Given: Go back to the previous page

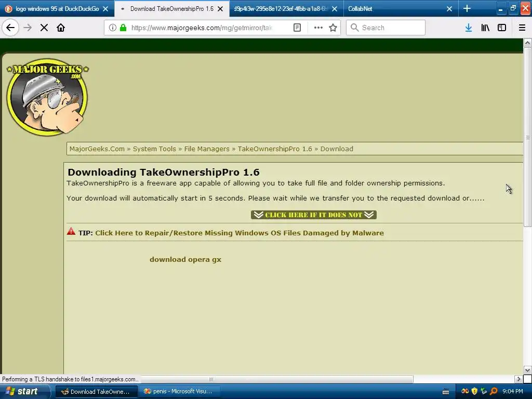Looking at the screenshot, I should coord(10,28).
